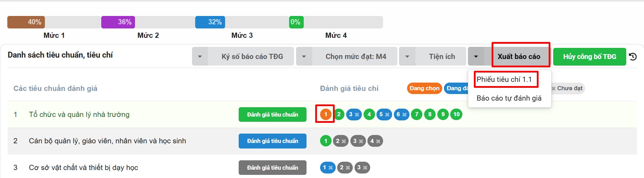Select criterion 4 gray badge in standard 2
Viewport: 644px width, 178px height.
click(x=375, y=141)
